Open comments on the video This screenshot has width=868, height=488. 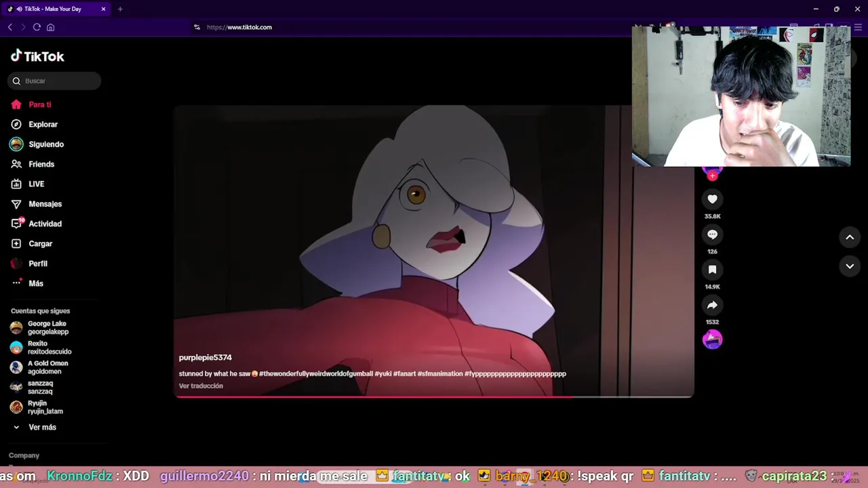[x=712, y=235]
